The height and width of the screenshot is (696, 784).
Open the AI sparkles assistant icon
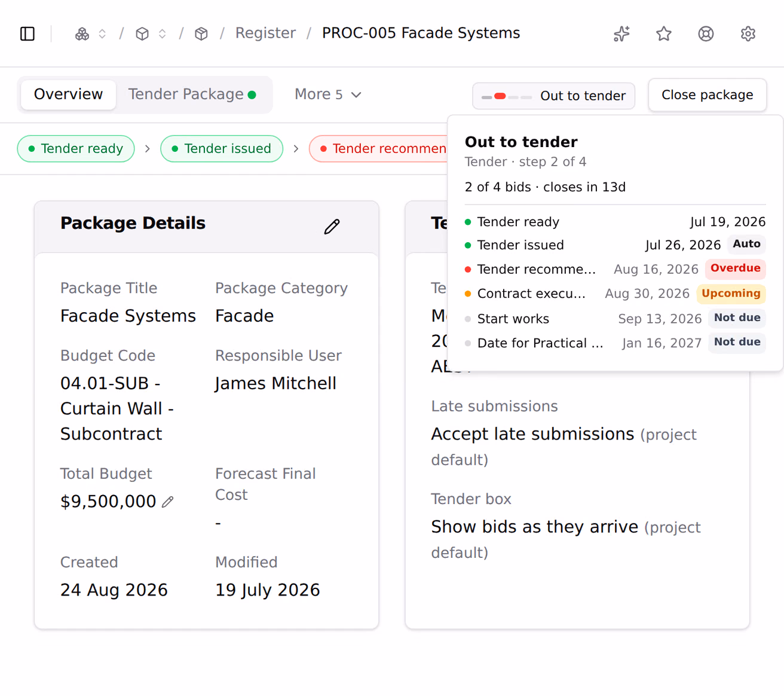tap(621, 34)
